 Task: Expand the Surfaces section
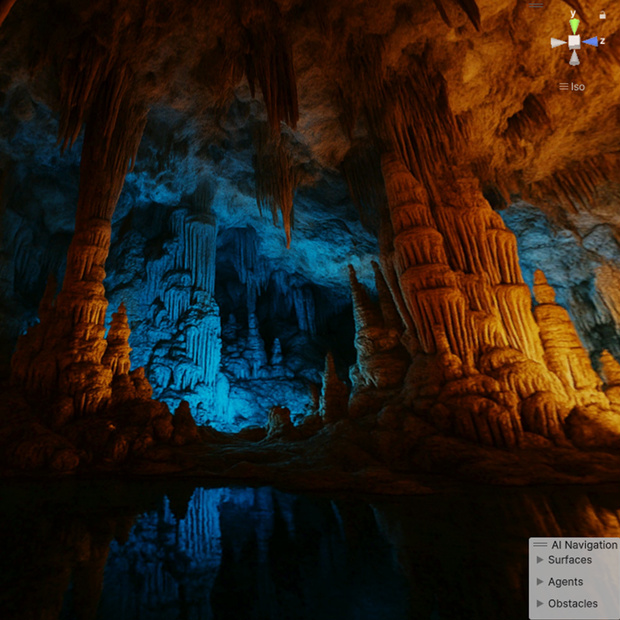coord(540,560)
